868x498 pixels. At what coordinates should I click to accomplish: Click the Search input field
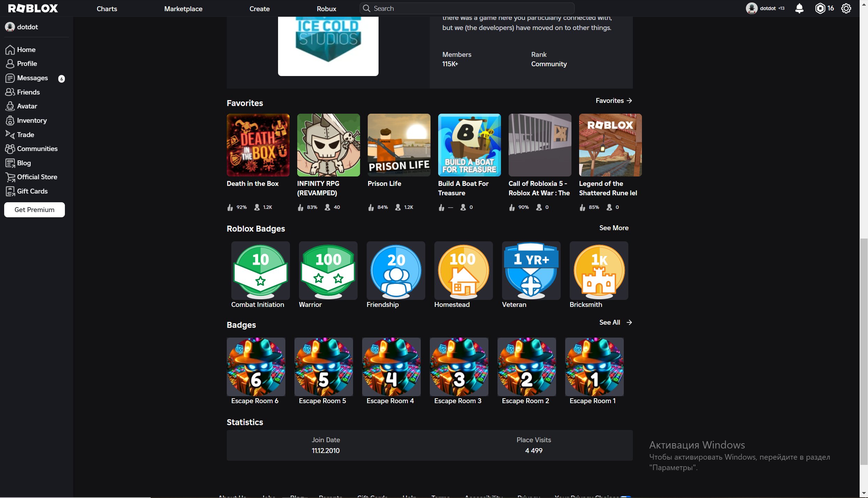(x=467, y=8)
